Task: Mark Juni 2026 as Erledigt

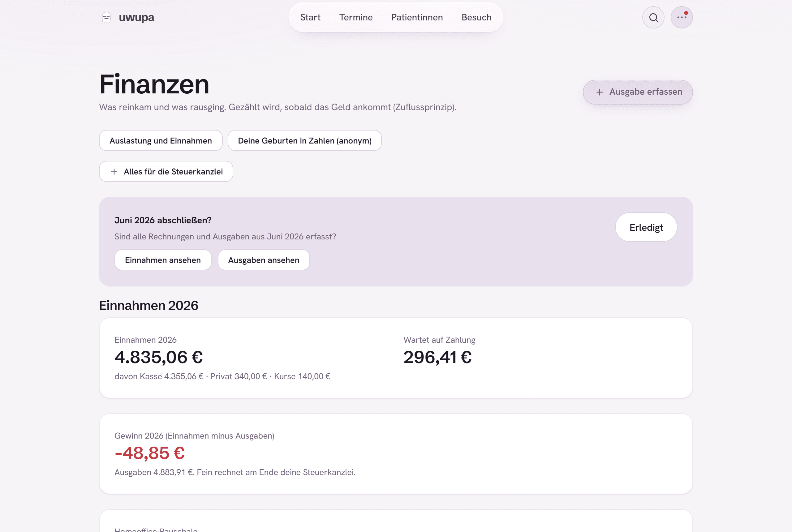Action: pos(646,227)
